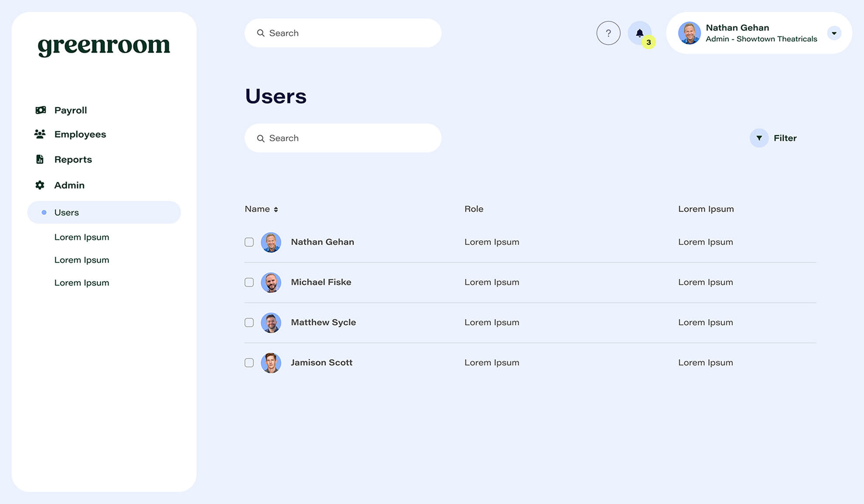Image resolution: width=864 pixels, height=504 pixels.
Task: Expand the account dropdown arrow
Action: pos(834,33)
